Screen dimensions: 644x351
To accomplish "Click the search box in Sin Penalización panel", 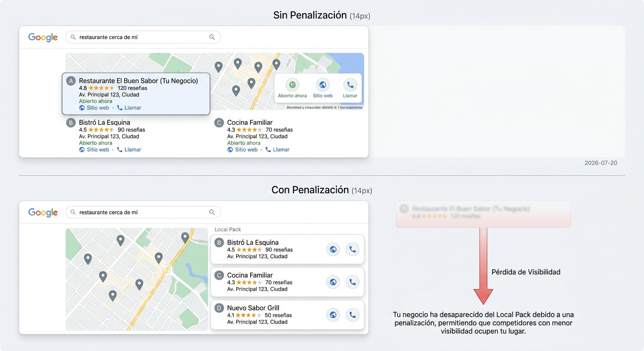I will pos(143,37).
